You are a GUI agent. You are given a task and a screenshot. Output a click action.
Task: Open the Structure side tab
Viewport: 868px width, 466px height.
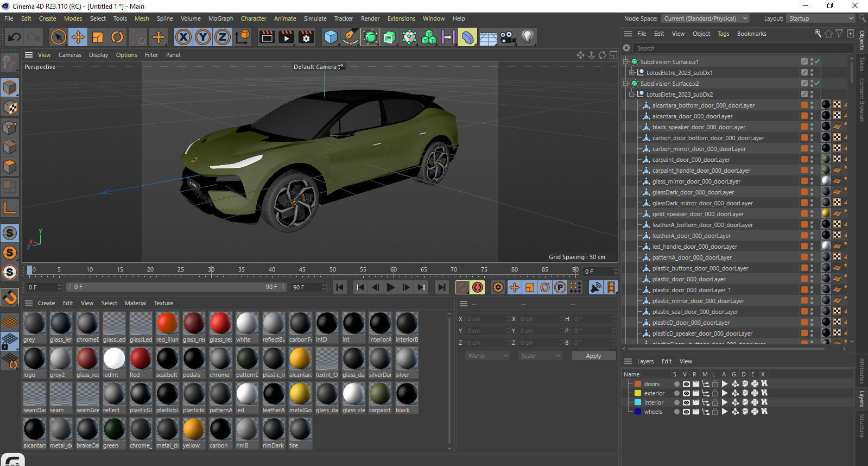coord(862,425)
